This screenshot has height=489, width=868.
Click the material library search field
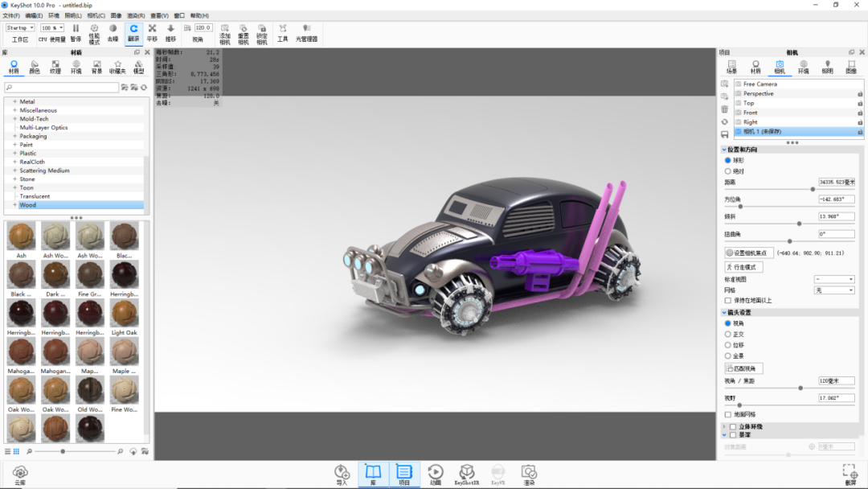[61, 88]
